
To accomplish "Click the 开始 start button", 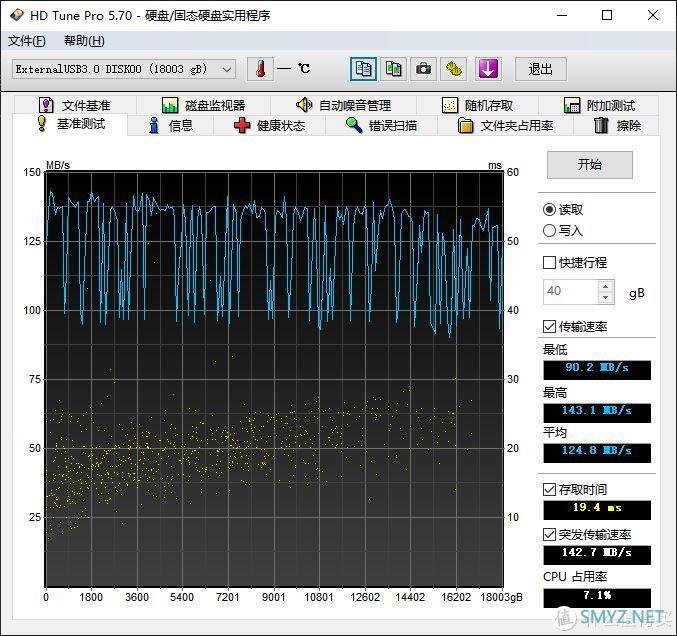I will 590,165.
